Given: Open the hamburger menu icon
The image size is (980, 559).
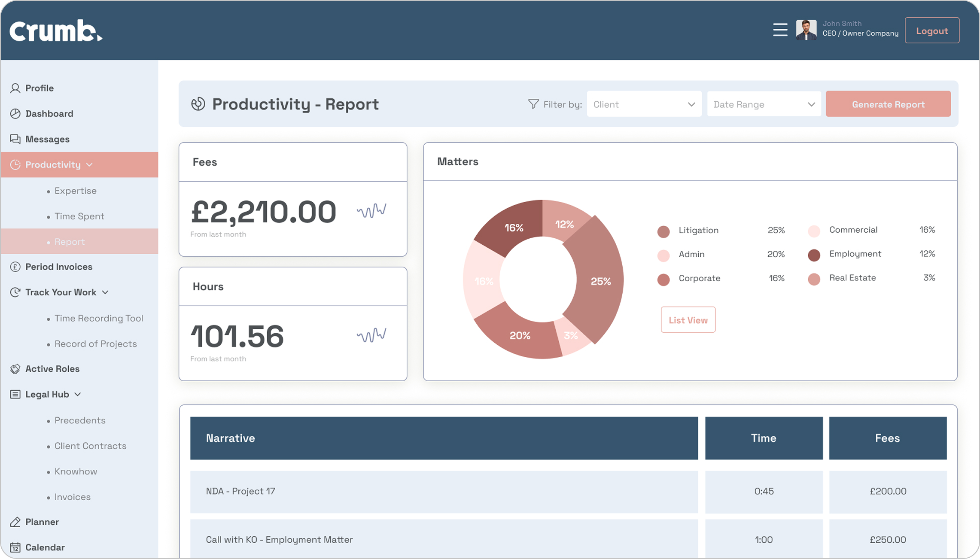Looking at the screenshot, I should [780, 30].
